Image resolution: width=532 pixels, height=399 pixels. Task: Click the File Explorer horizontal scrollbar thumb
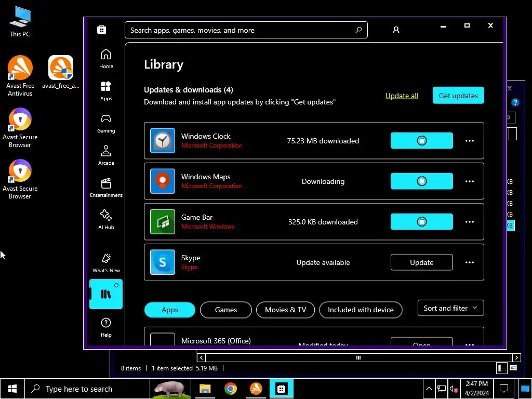click(358, 357)
